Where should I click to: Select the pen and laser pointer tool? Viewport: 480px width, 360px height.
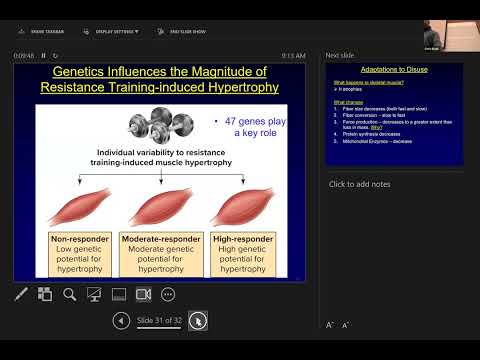[x=21, y=294]
